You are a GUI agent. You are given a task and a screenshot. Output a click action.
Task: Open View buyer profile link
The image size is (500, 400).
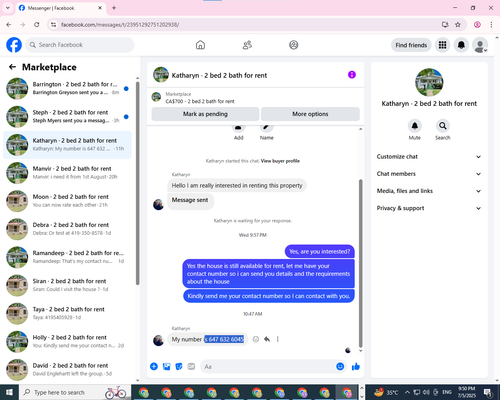pyautogui.click(x=280, y=161)
